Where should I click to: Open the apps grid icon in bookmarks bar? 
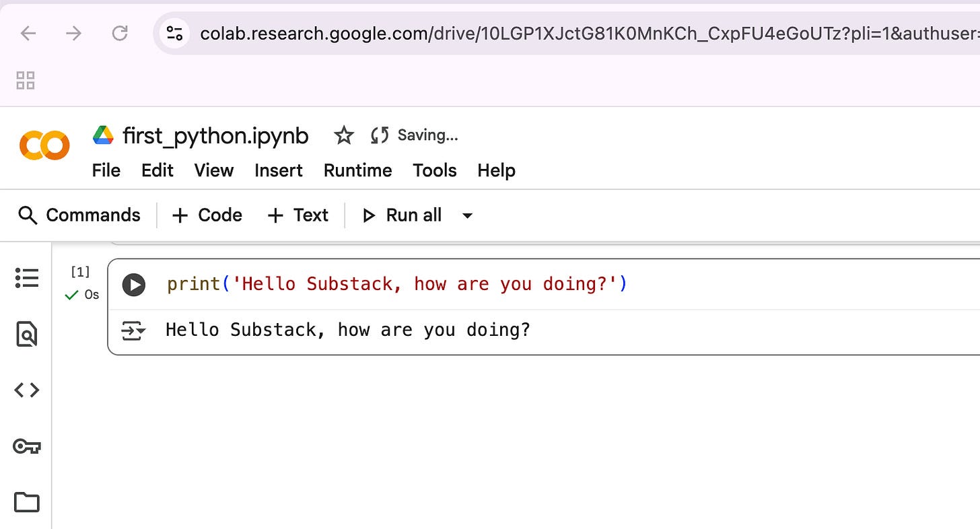pos(26,81)
